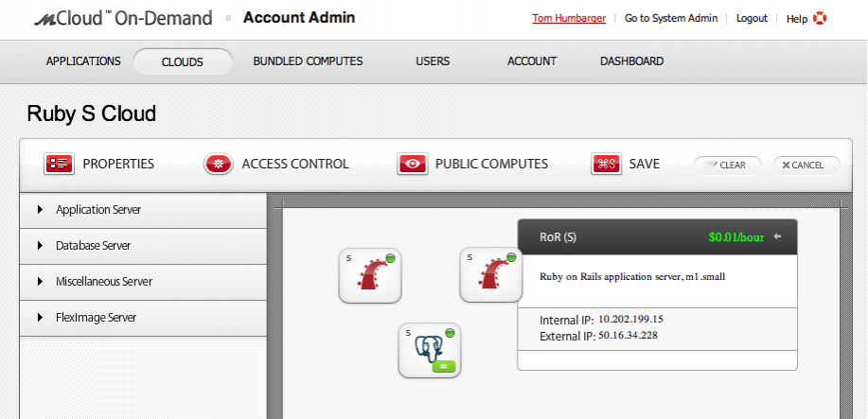Click Go to System Admin link

coord(671,18)
